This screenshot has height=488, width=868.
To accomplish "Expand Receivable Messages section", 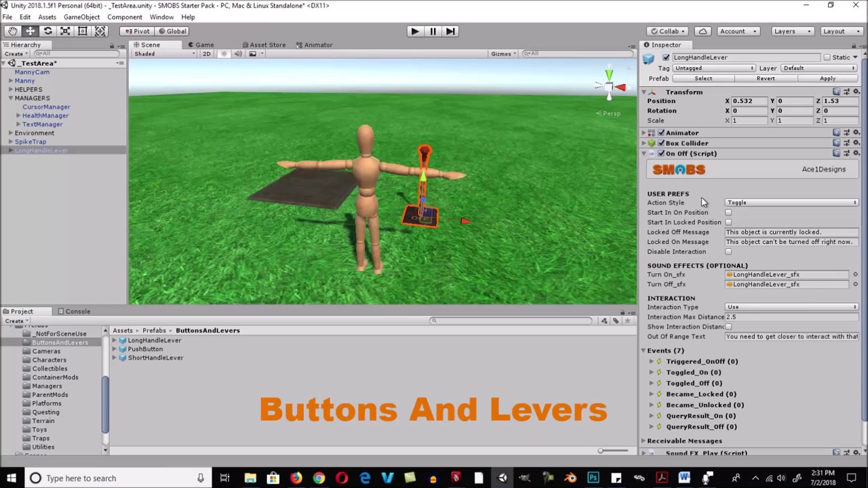I will [x=644, y=441].
